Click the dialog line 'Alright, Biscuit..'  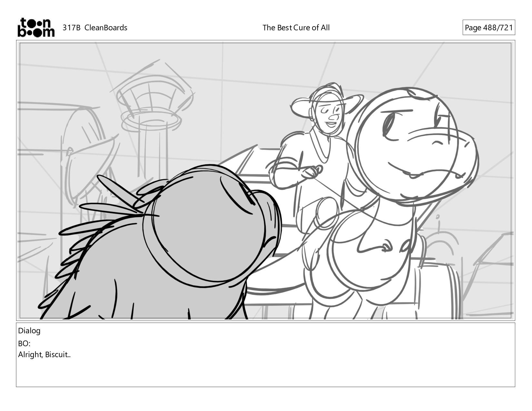(x=44, y=355)
